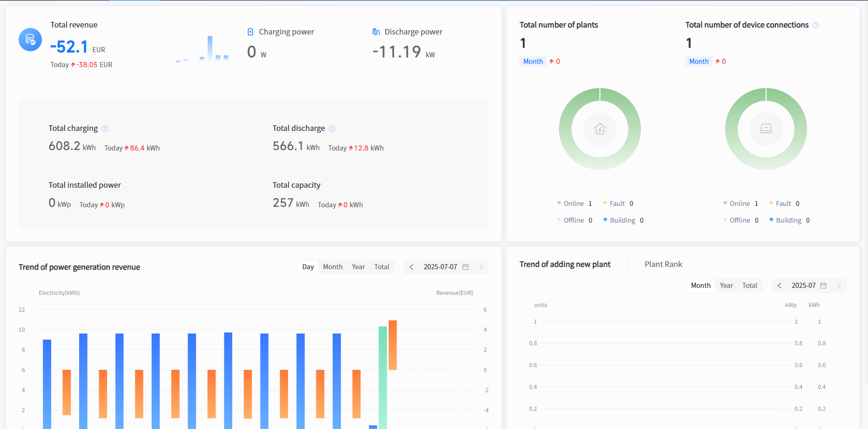Switch revenue trend to Month view
Viewport: 868px width, 429px height.
click(x=333, y=267)
